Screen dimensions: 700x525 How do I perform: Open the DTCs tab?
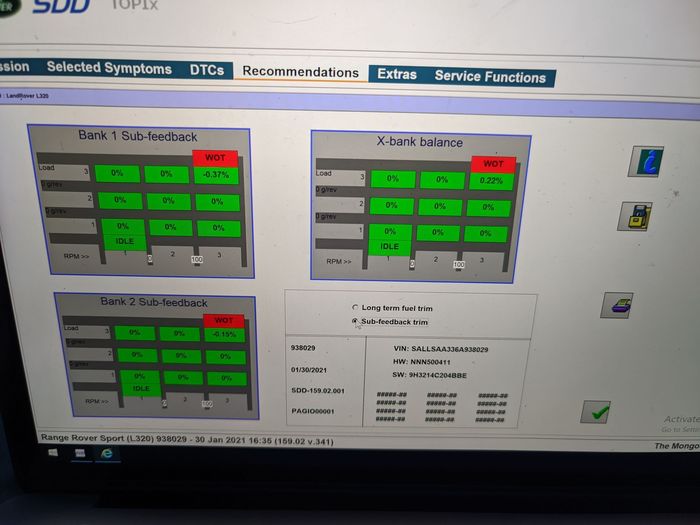pyautogui.click(x=207, y=70)
